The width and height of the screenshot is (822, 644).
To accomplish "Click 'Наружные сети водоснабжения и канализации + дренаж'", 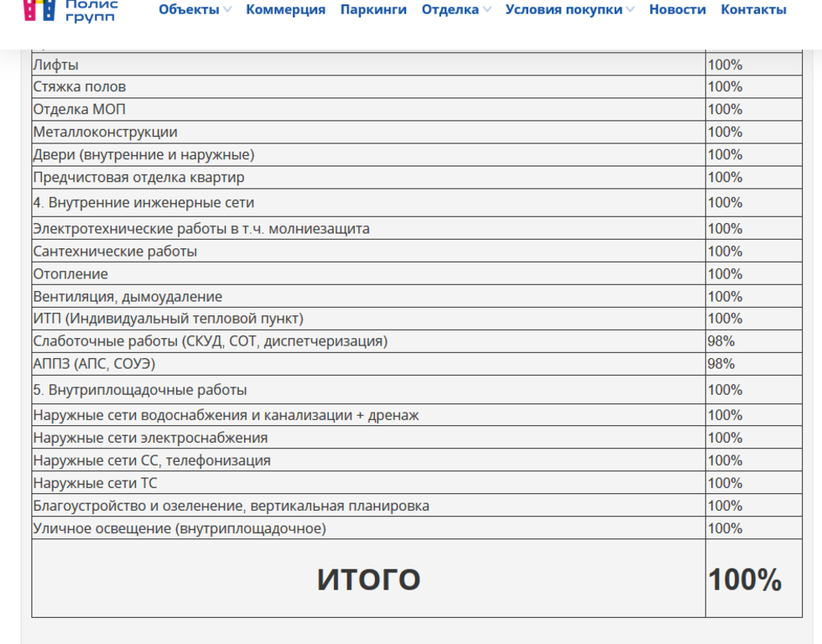I will tap(226, 415).
